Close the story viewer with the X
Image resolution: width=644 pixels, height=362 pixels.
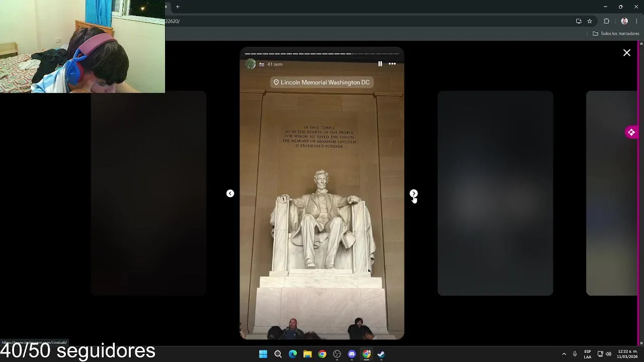[x=627, y=53]
